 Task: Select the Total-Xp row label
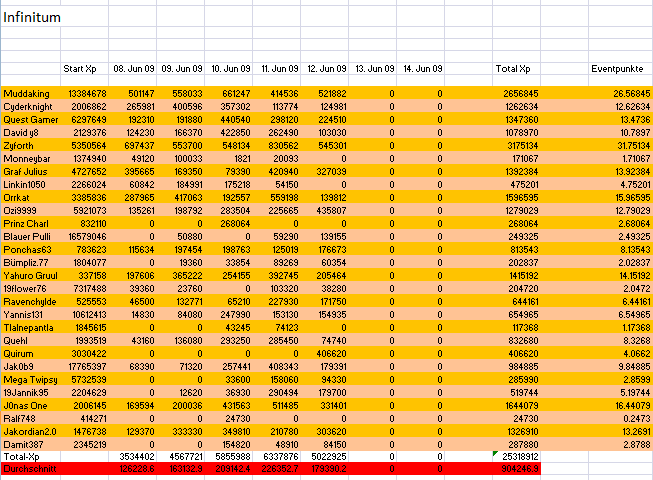31,457
